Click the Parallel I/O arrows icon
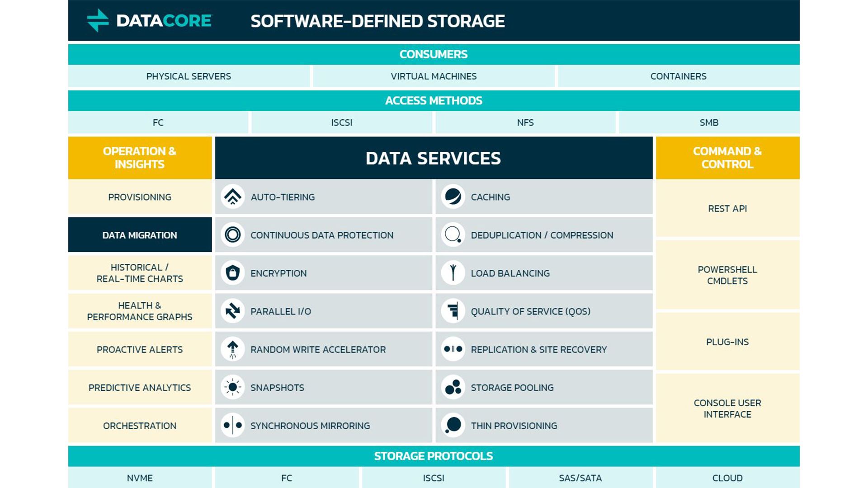Screen dimensions: 868x488 click(232, 311)
